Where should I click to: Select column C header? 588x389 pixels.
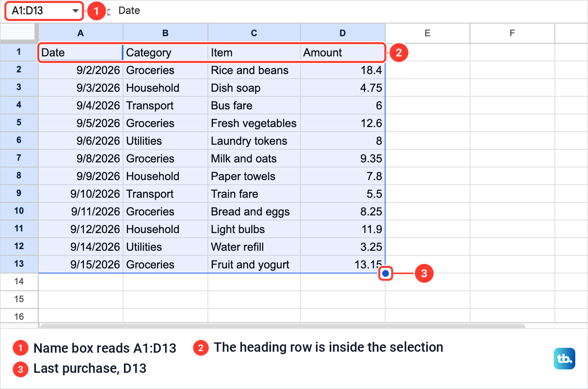pyautogui.click(x=254, y=33)
